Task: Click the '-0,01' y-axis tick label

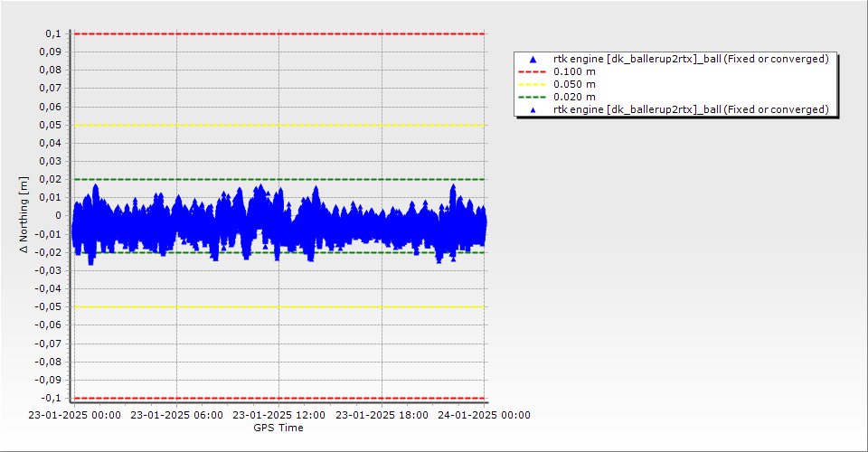Action: tap(48, 234)
